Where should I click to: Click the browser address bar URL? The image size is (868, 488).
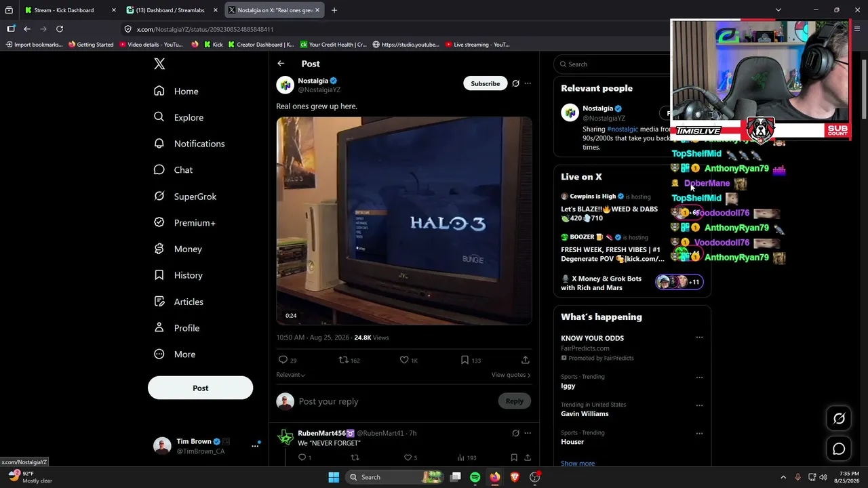click(x=205, y=29)
